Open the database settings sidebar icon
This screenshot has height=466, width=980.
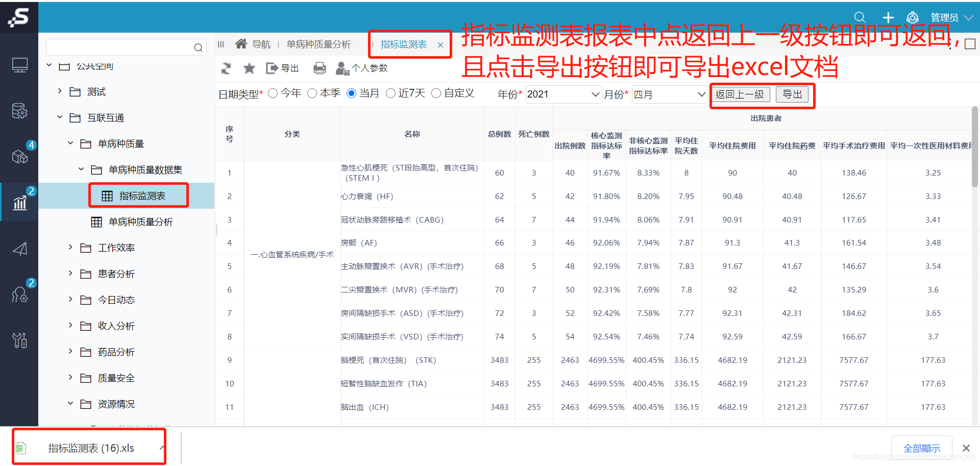coord(19,111)
